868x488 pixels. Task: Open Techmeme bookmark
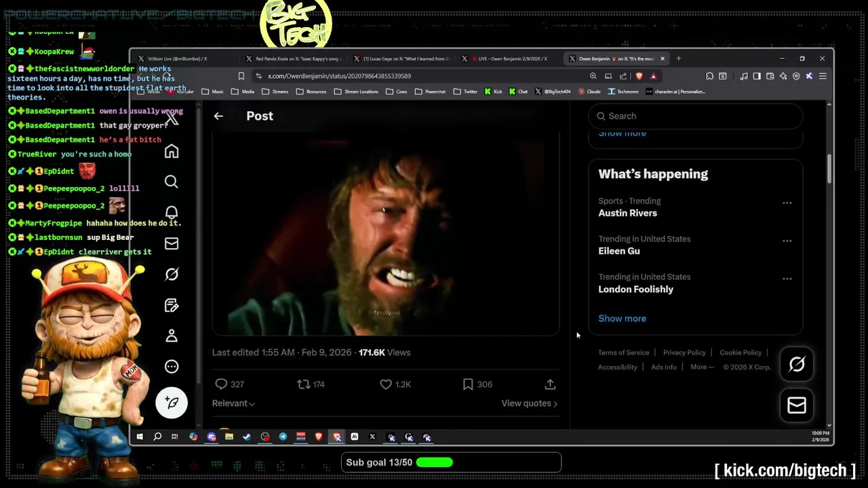pyautogui.click(x=623, y=91)
